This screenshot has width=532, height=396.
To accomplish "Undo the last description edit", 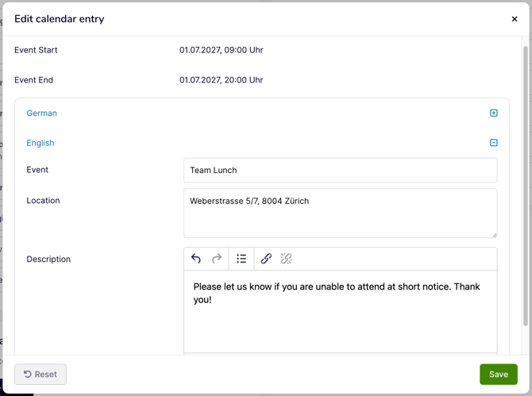I will [196, 259].
